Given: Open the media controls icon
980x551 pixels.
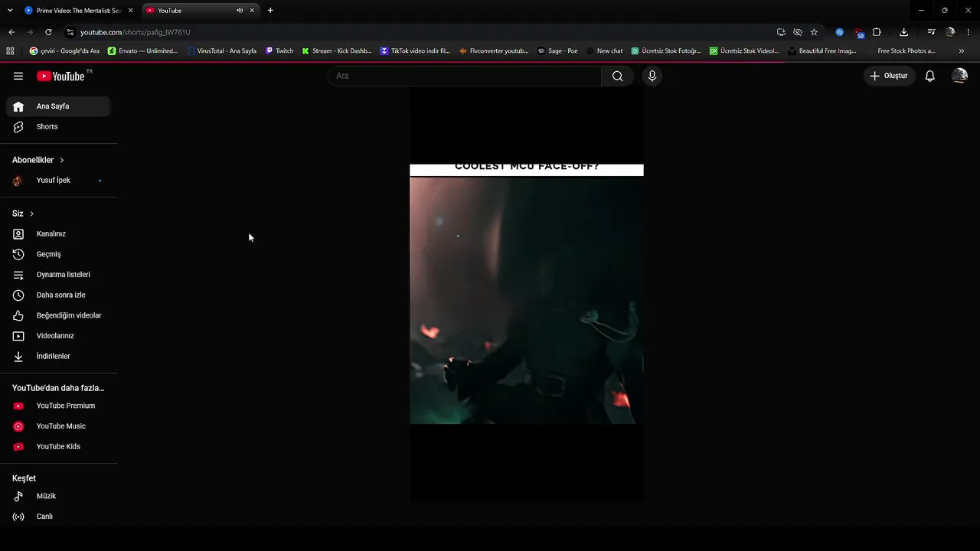Looking at the screenshot, I should 931,32.
